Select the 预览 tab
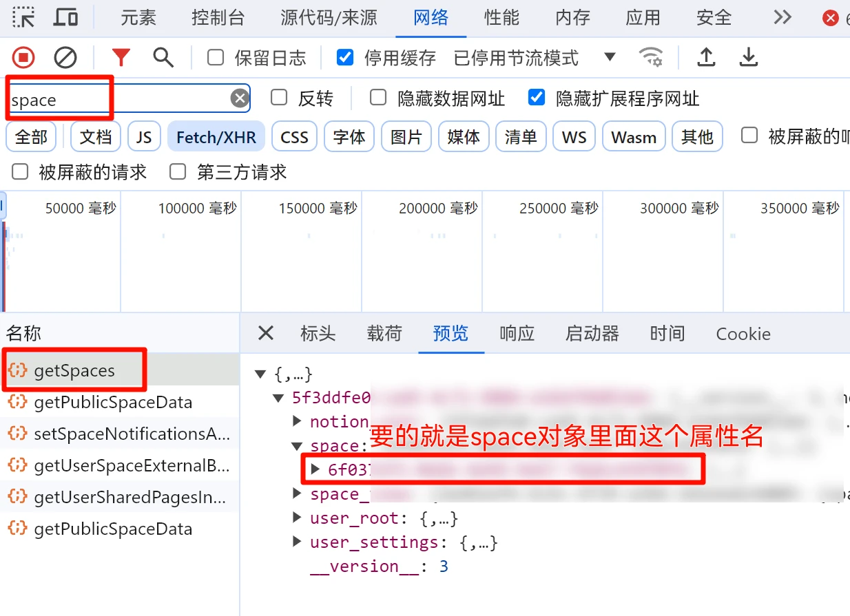Image resolution: width=850 pixels, height=616 pixels. coord(451,334)
